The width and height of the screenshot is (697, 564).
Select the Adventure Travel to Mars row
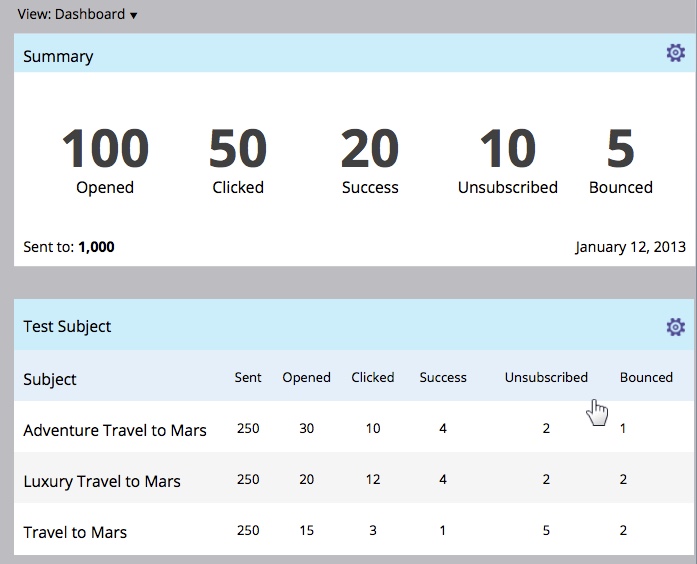(115, 430)
